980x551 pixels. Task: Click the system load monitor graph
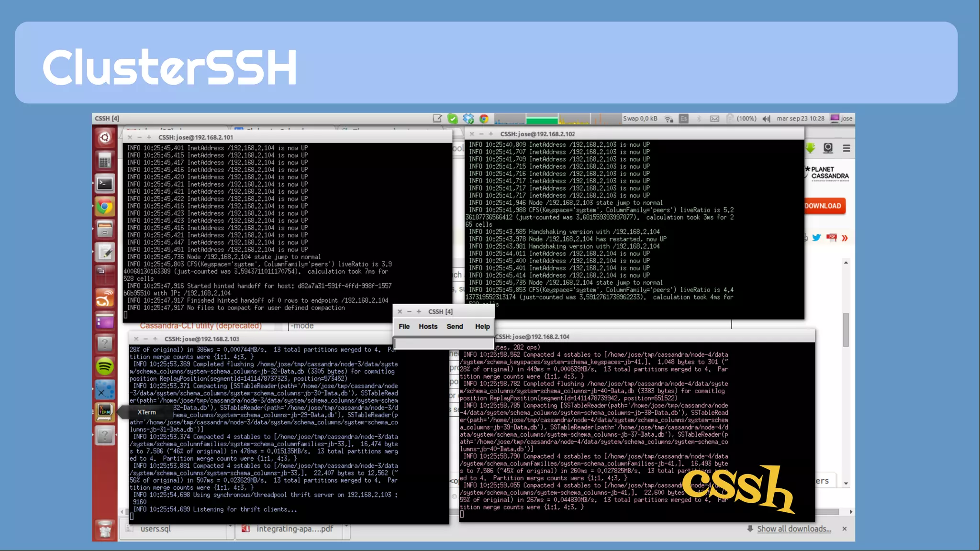click(x=557, y=119)
